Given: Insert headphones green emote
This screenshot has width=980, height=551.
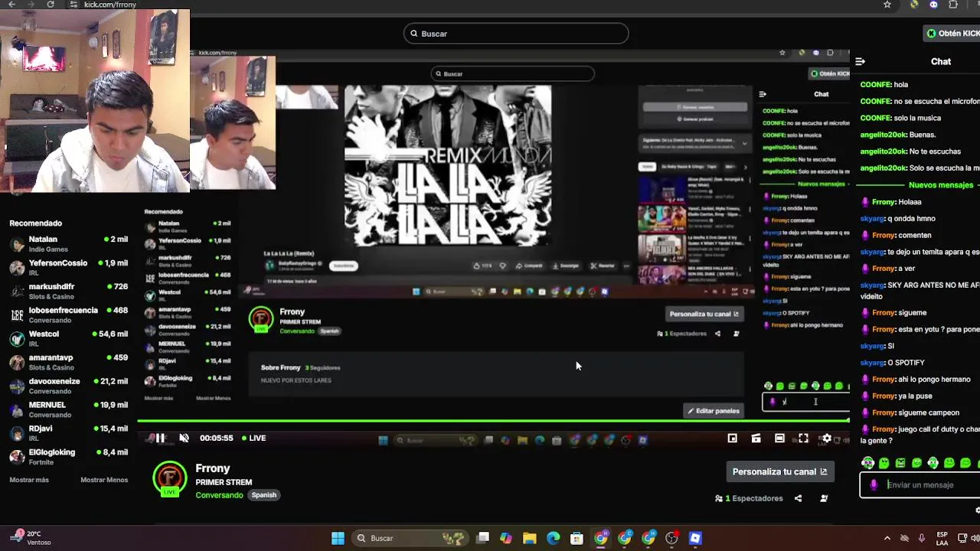Looking at the screenshot, I should (x=867, y=463).
